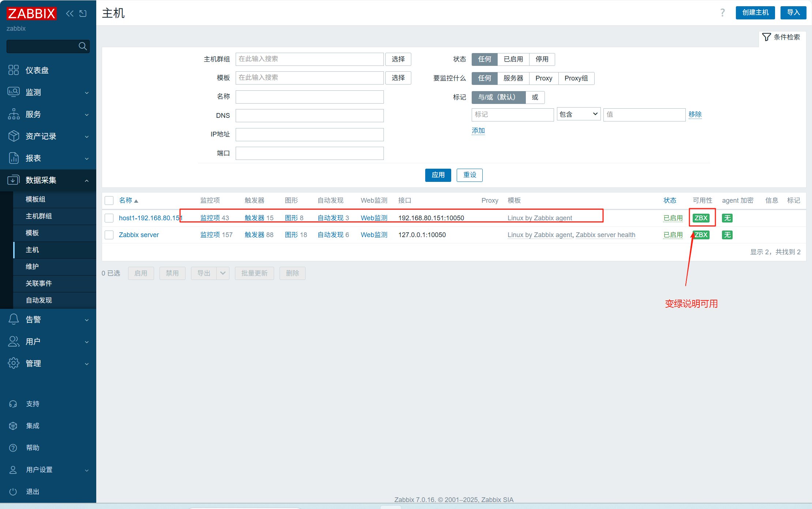Open the 关联事件 submenu item

coord(55,283)
